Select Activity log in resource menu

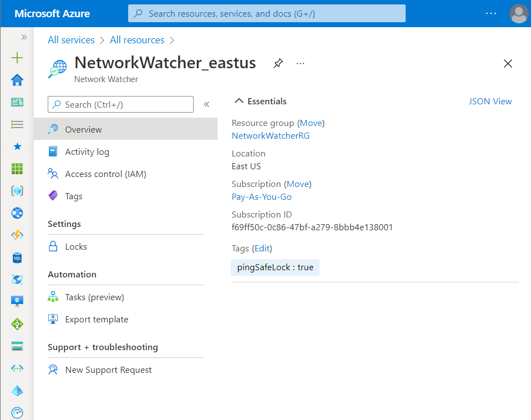tap(87, 151)
